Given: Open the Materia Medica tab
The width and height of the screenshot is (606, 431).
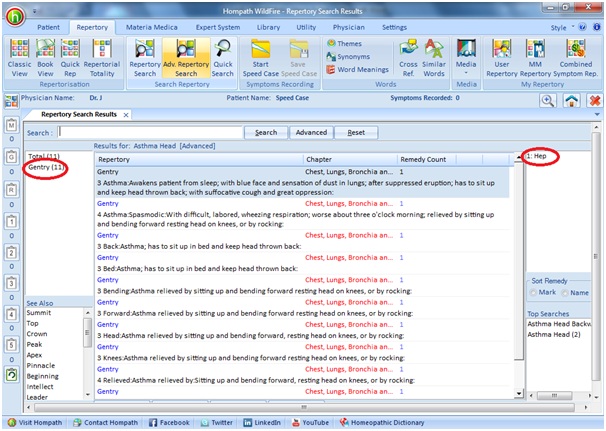Looking at the screenshot, I should tap(152, 27).
